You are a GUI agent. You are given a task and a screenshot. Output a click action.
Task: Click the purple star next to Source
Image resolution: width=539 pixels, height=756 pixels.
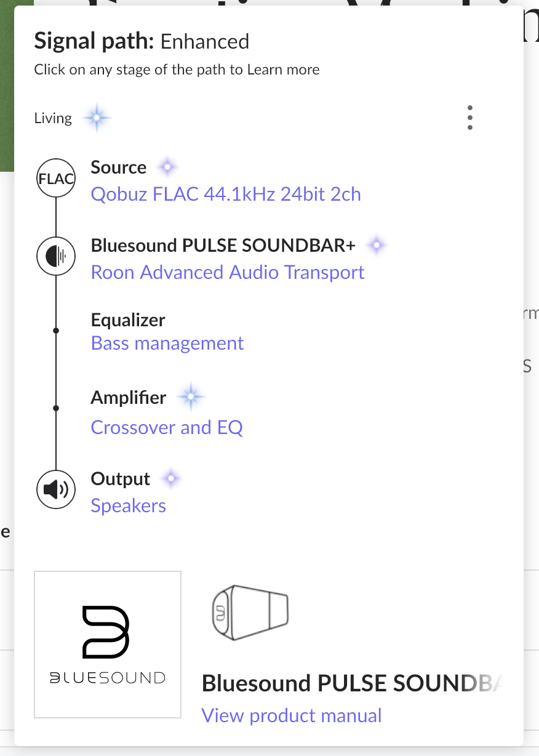coord(167,167)
